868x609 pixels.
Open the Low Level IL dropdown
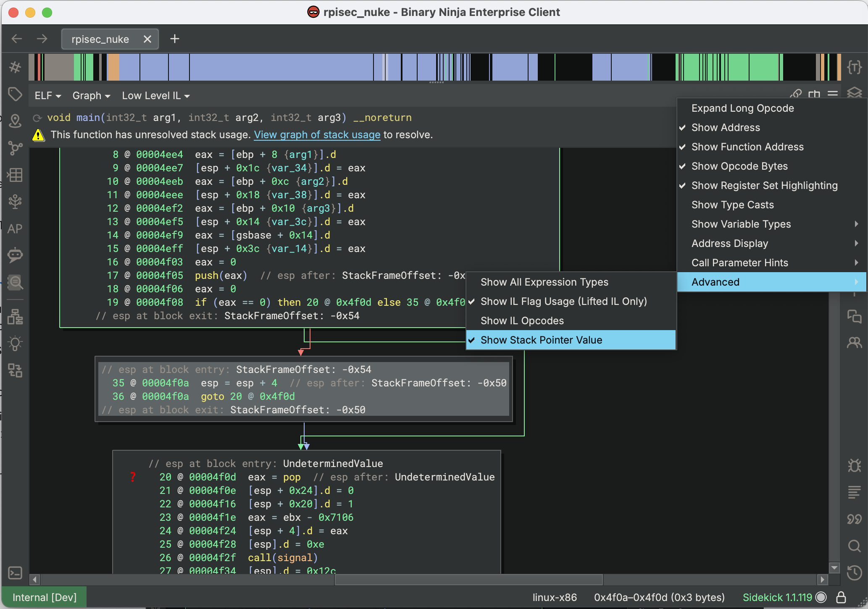(156, 96)
